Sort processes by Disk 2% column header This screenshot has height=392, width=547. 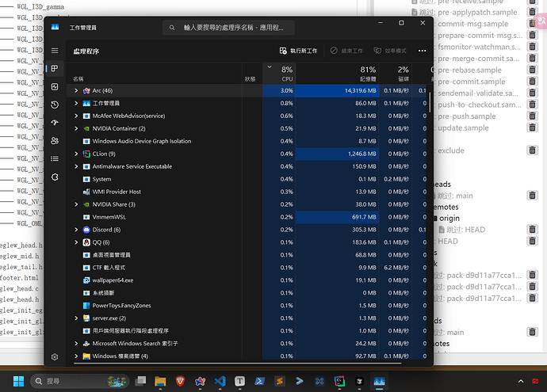coord(396,74)
